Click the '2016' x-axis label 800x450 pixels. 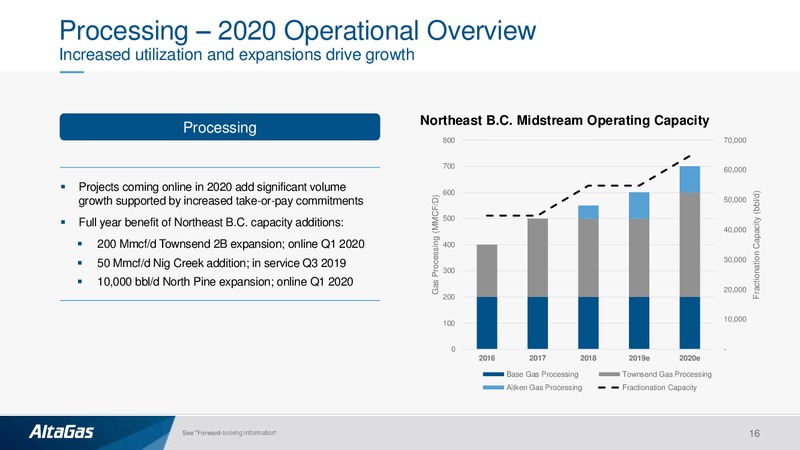click(487, 358)
